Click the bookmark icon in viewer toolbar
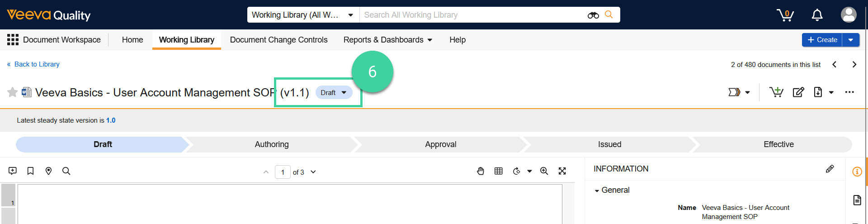 pos(30,171)
